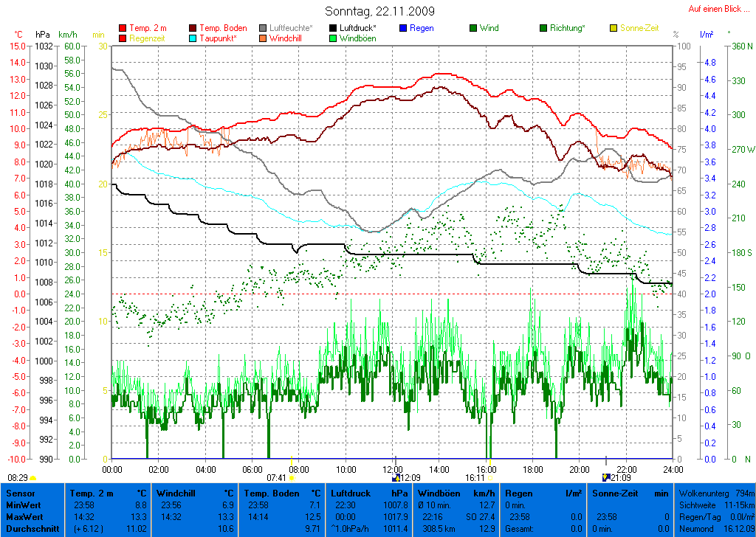Click the dark red Temp. Boden legend square
This screenshot has width=756, height=537.
[193, 28]
